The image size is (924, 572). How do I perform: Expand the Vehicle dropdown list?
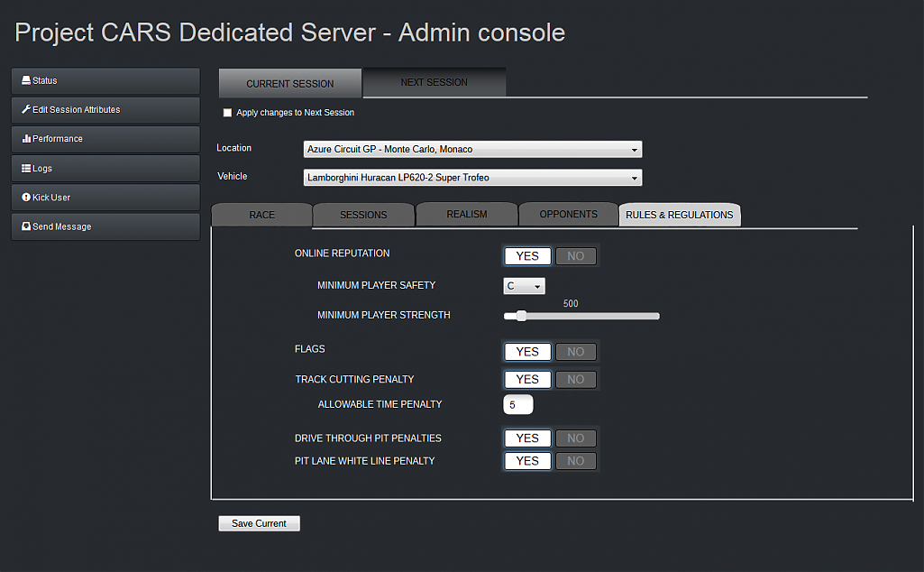[x=472, y=178]
